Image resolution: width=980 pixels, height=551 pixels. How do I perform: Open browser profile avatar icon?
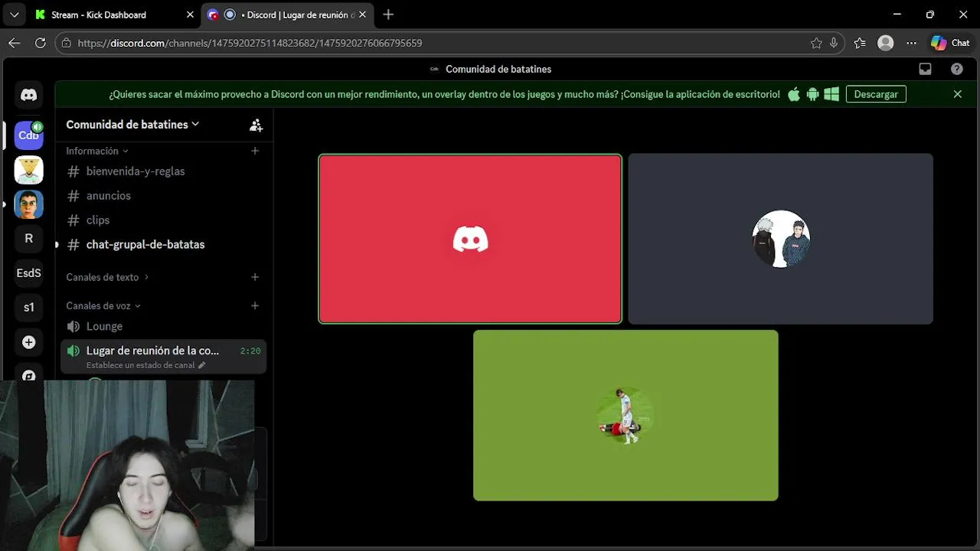click(886, 43)
